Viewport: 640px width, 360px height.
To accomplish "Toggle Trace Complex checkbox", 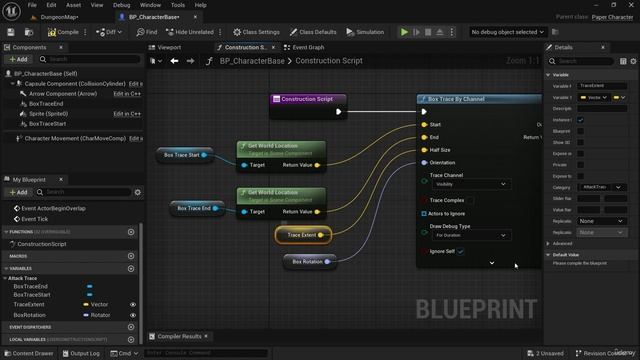I will 470,200.
